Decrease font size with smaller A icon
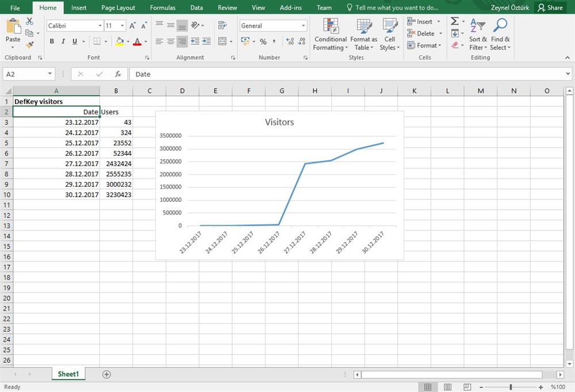The image size is (575, 392). 144,26
